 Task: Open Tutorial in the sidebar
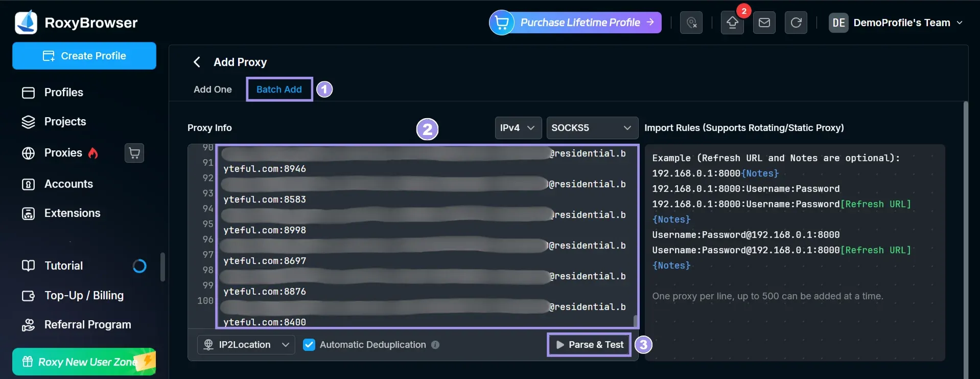click(63, 266)
